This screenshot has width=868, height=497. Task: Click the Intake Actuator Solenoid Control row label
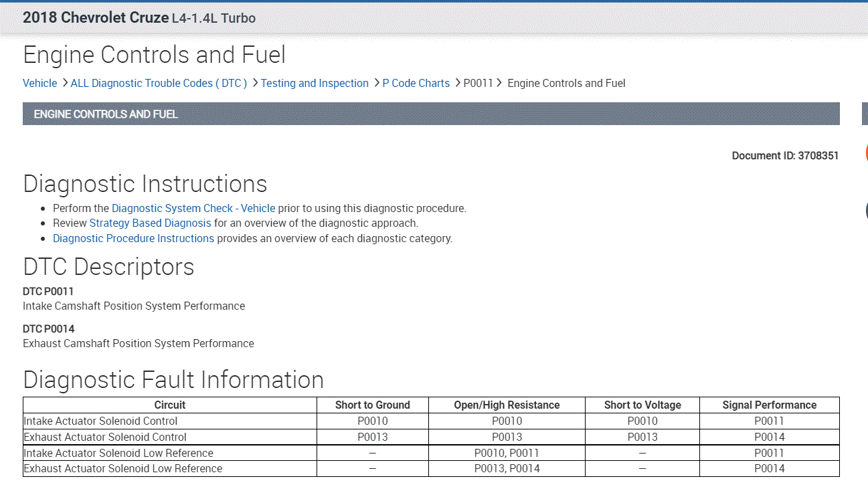100,421
